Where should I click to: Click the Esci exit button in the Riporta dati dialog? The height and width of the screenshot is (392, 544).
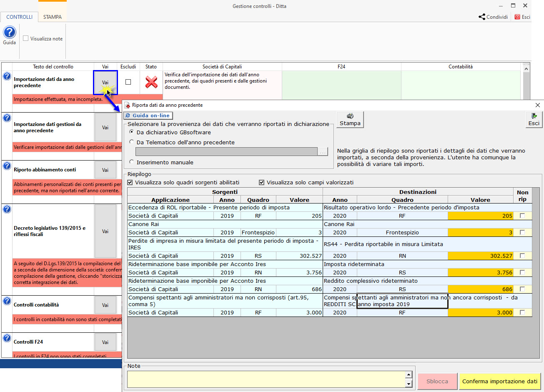coord(534,119)
